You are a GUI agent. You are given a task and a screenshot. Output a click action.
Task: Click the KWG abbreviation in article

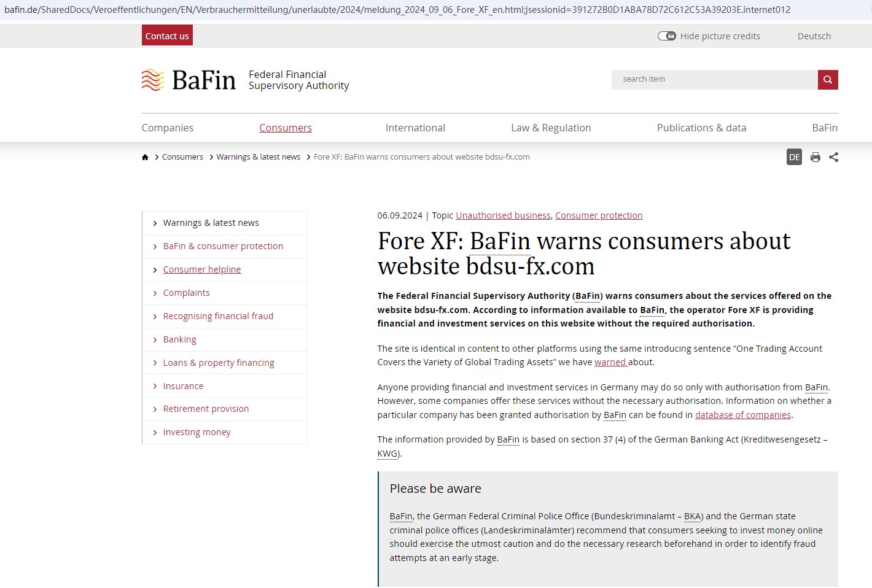click(x=387, y=454)
